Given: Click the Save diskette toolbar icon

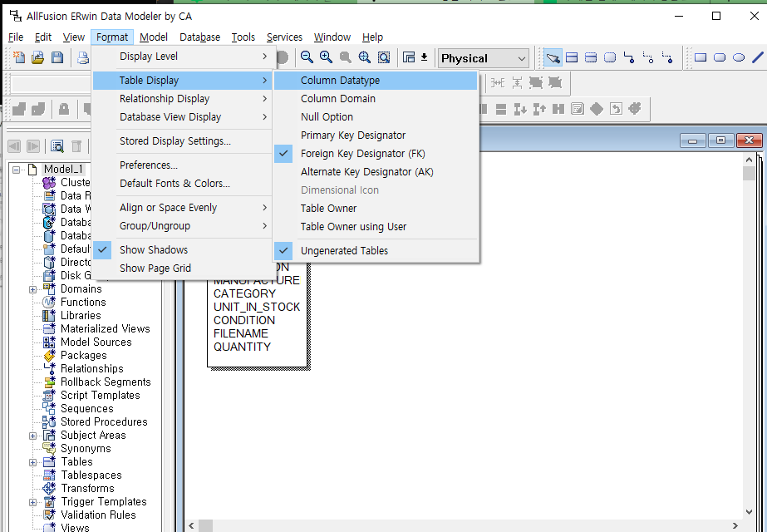Looking at the screenshot, I should coord(57,57).
